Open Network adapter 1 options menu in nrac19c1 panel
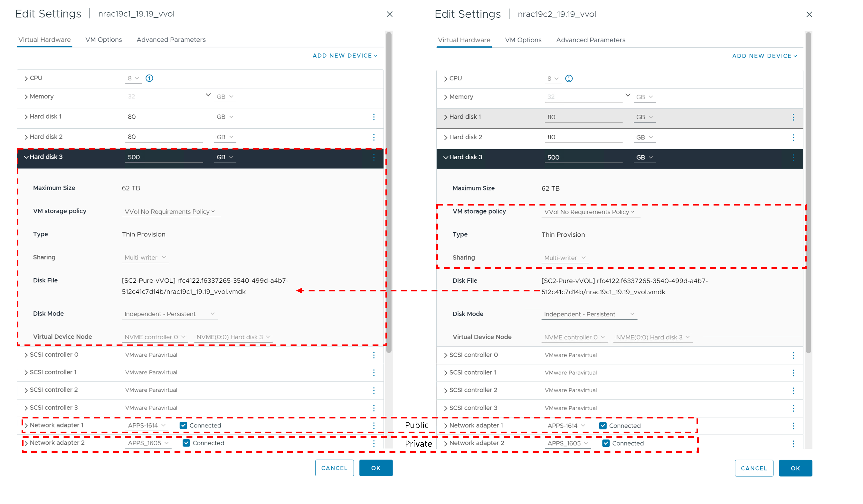This screenshot has width=863, height=504. [x=374, y=426]
